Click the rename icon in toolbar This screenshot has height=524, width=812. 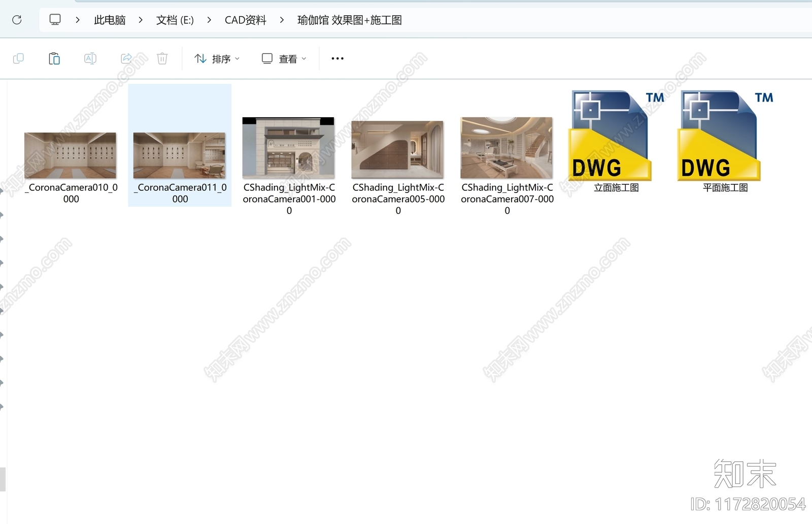(x=90, y=58)
